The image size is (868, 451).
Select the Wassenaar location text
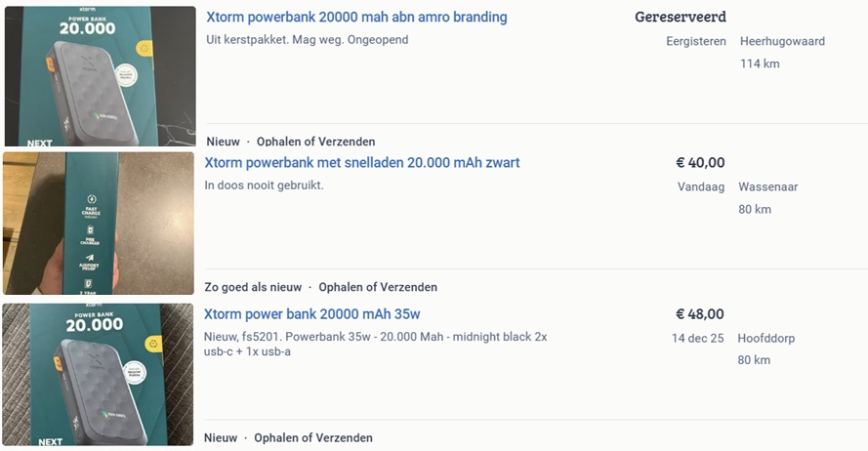point(767,186)
